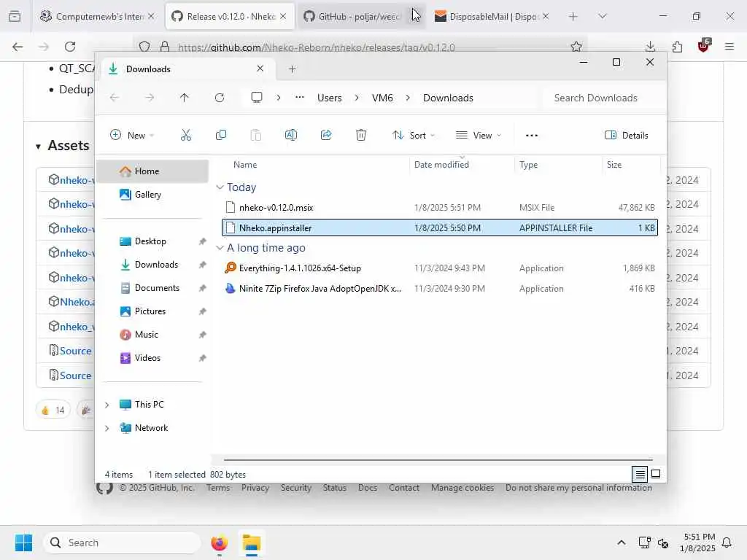
Task: Open the New dropdown in Explorer
Action: click(x=132, y=135)
